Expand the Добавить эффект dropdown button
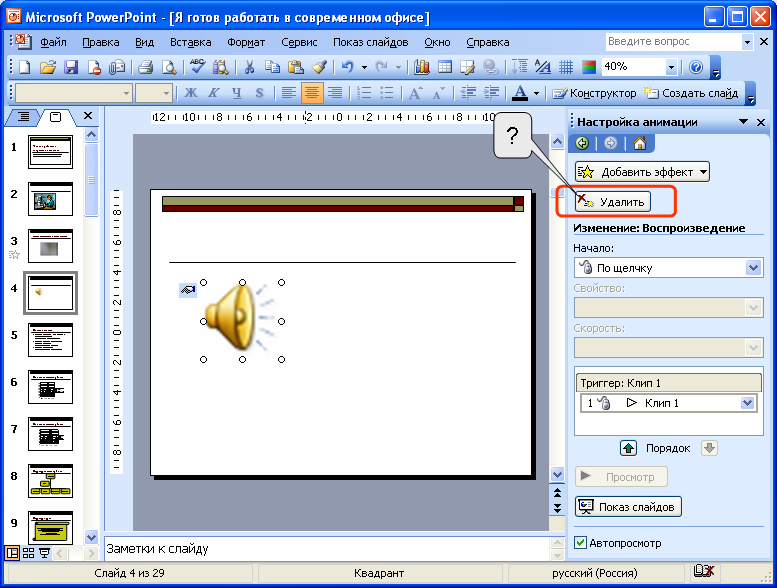The height and width of the screenshot is (588, 777). coord(642,172)
